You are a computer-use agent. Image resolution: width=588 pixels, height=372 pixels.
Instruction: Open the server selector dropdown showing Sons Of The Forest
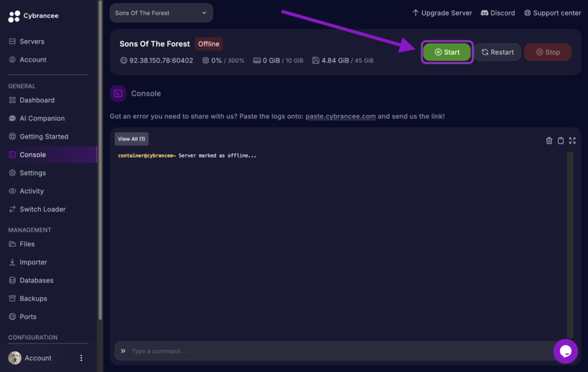point(161,13)
